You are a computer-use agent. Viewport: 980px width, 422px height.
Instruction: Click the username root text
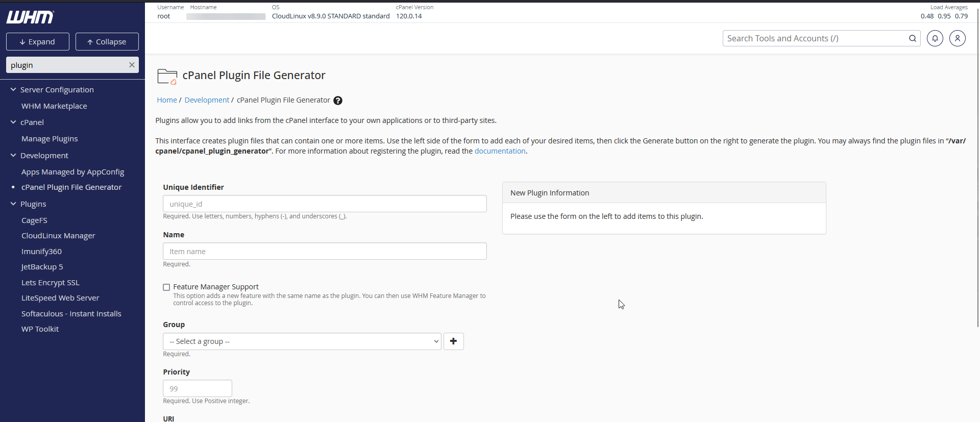click(164, 16)
